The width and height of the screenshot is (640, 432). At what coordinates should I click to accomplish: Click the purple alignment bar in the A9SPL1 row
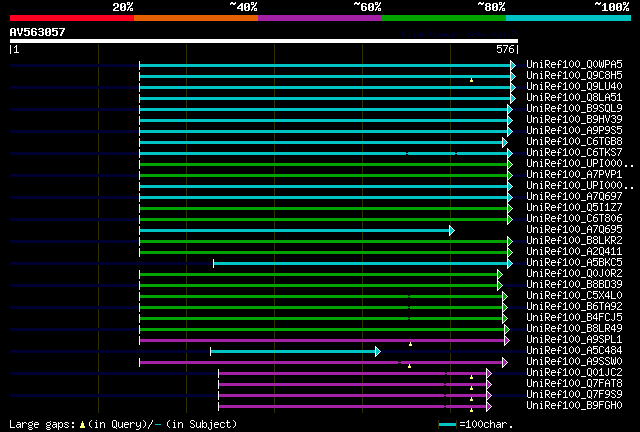(x=322, y=341)
